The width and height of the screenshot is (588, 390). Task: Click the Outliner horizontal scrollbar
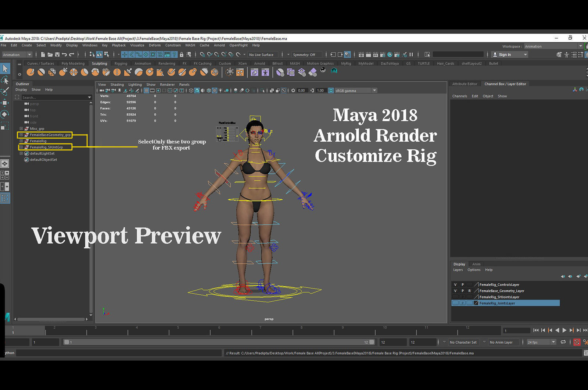point(50,319)
